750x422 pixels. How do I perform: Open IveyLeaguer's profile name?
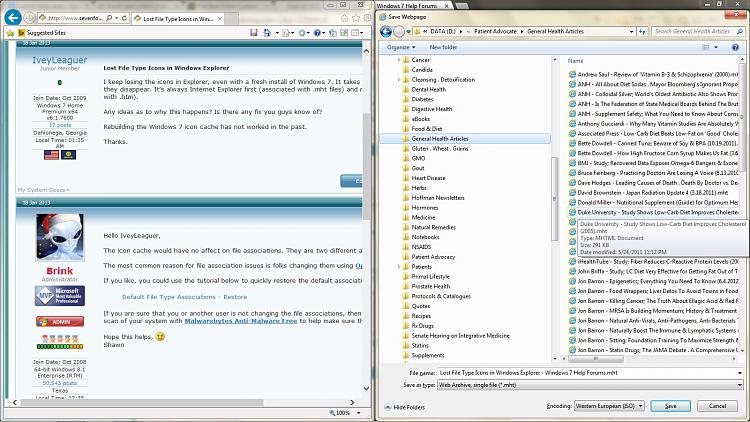[x=60, y=60]
